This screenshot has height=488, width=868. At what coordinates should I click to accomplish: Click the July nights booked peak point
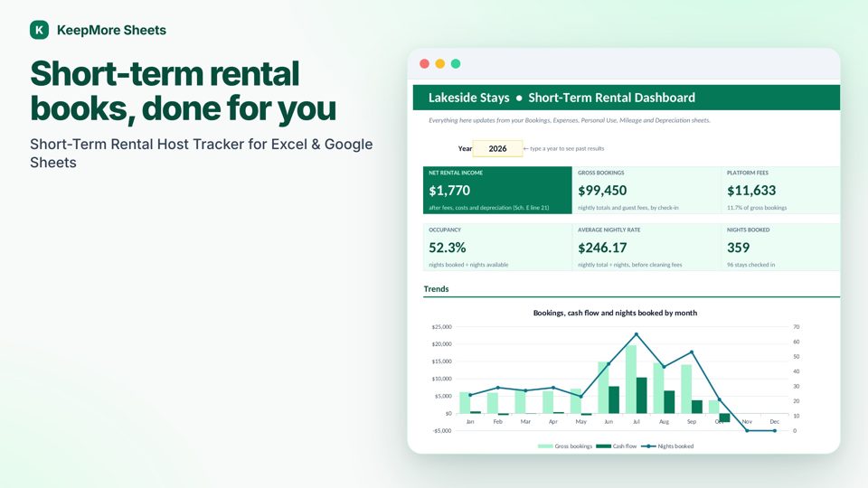[636, 334]
